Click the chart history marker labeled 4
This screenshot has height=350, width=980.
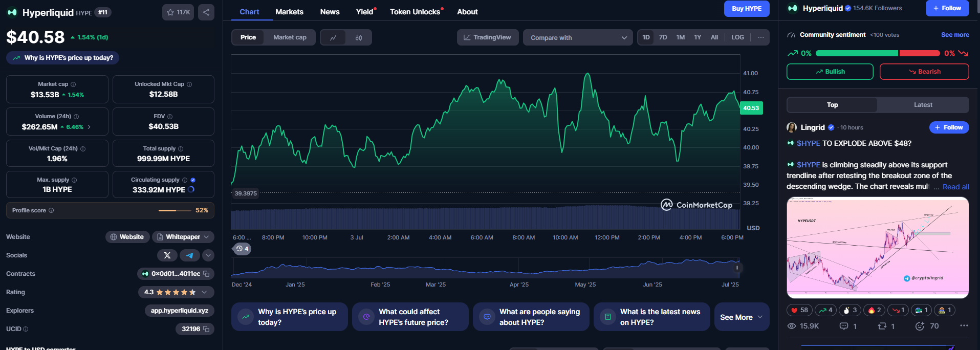click(x=242, y=249)
